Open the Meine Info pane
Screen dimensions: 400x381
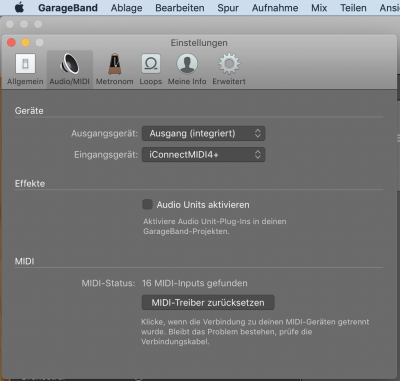point(187,69)
